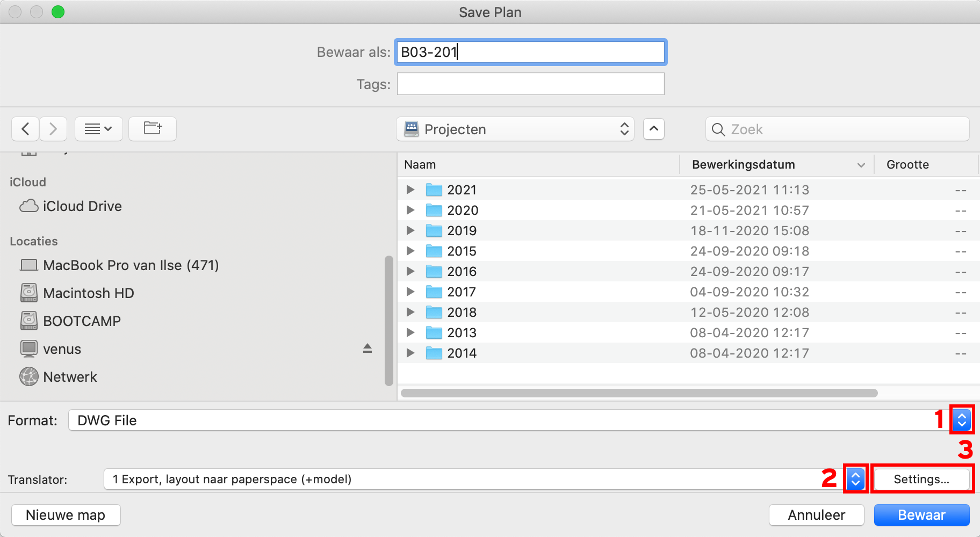Select venus in the sidebar

click(62, 349)
